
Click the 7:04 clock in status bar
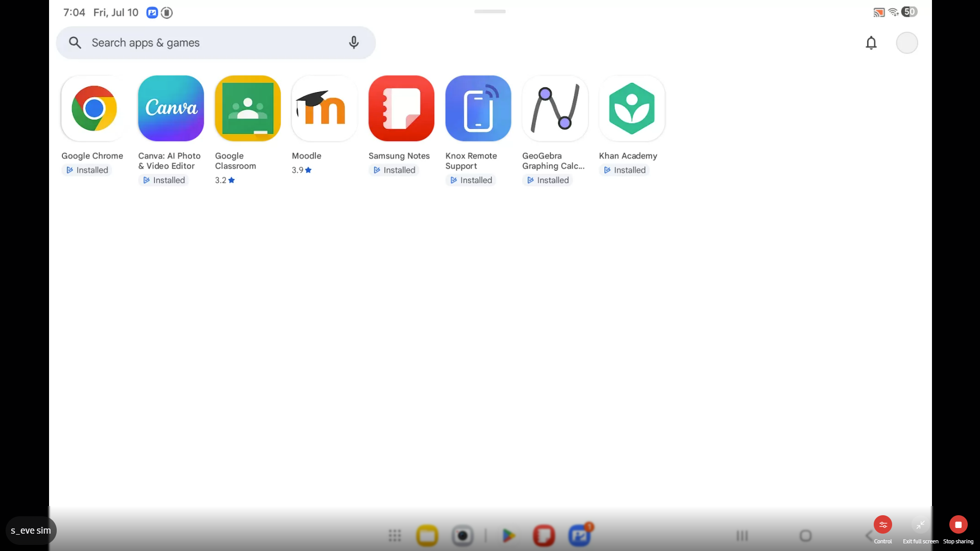pos(74,13)
